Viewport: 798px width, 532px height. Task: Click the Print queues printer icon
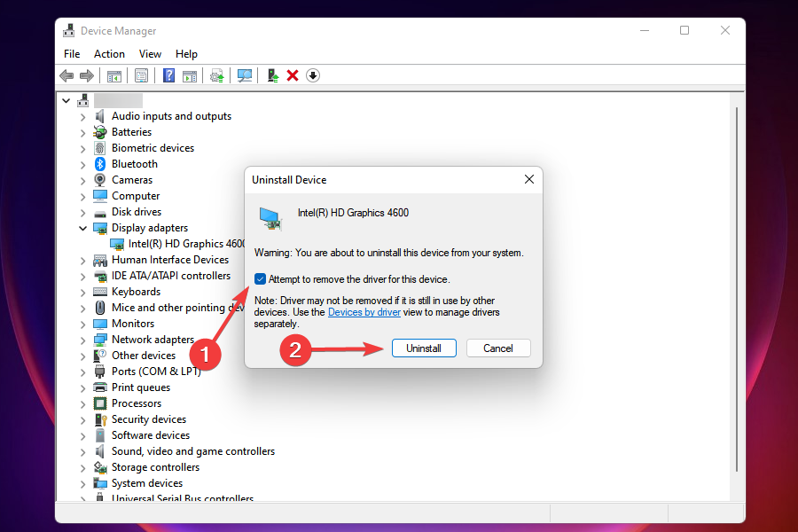click(x=100, y=387)
